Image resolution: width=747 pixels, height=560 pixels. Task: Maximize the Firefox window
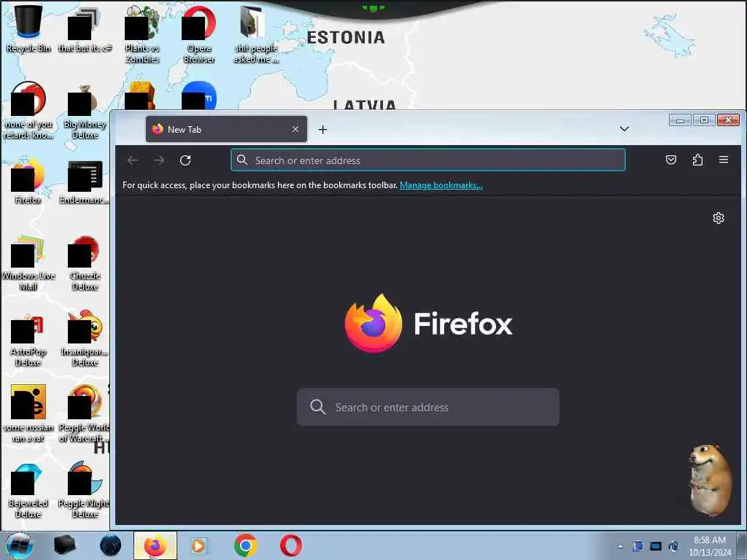(x=704, y=120)
